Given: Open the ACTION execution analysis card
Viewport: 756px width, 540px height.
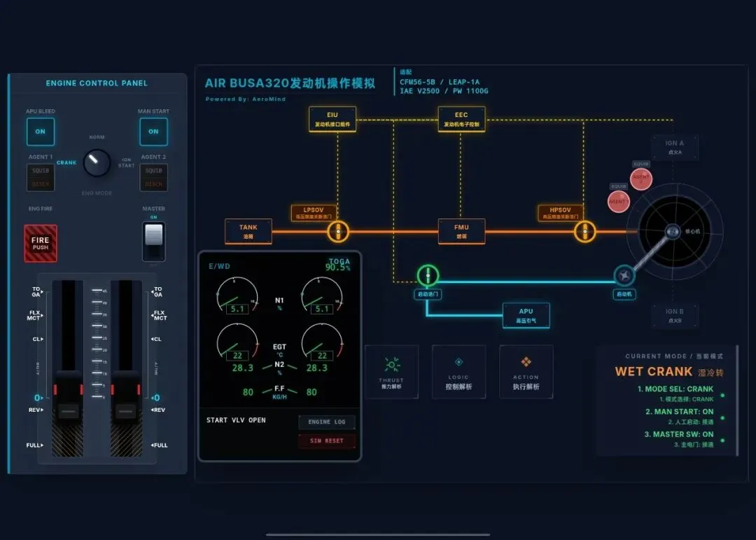Looking at the screenshot, I should click(526, 372).
